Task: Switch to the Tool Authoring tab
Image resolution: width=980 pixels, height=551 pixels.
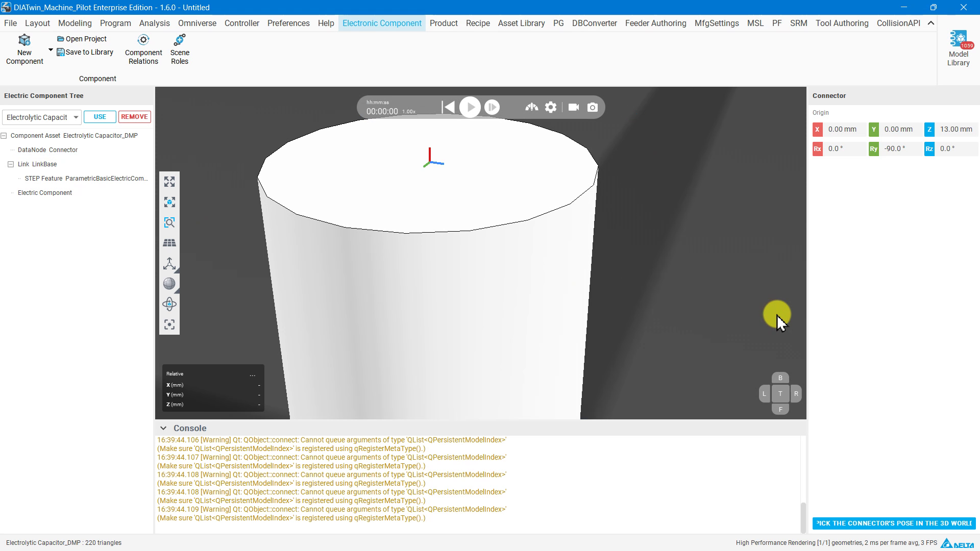Action: pyautogui.click(x=842, y=23)
